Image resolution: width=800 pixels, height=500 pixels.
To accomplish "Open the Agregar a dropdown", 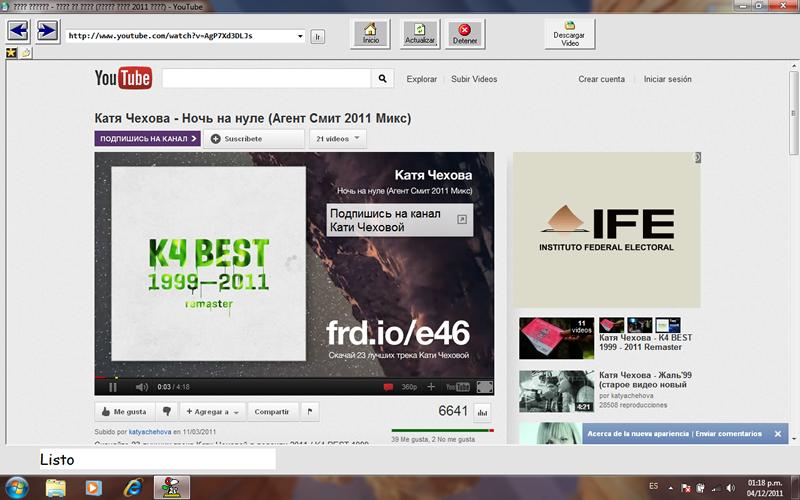I will 212,412.
